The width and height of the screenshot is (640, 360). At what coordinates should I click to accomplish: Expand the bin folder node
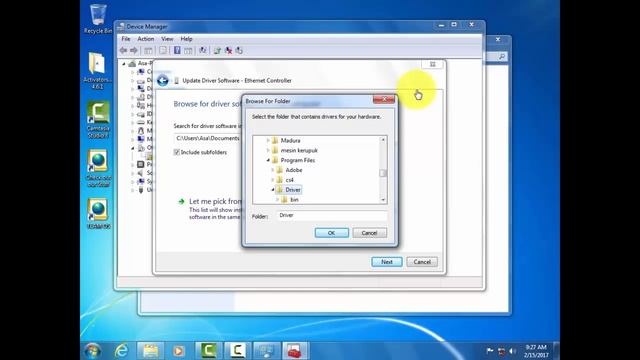tap(278, 200)
